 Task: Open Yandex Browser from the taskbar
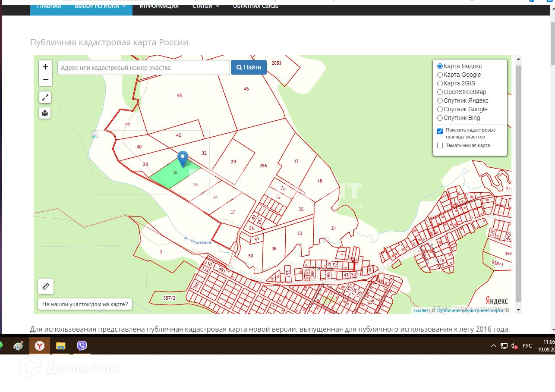[x=40, y=346]
